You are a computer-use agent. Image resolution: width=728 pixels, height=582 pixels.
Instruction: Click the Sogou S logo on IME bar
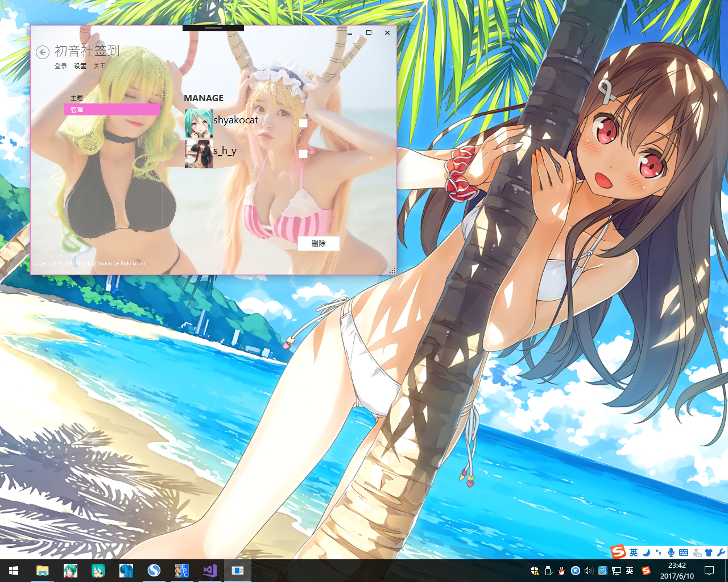click(x=618, y=552)
